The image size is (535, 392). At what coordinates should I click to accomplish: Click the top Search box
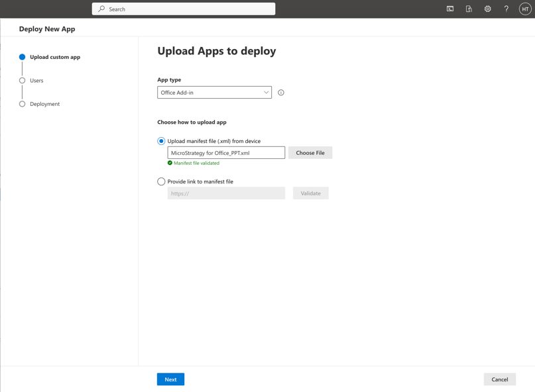click(x=184, y=9)
